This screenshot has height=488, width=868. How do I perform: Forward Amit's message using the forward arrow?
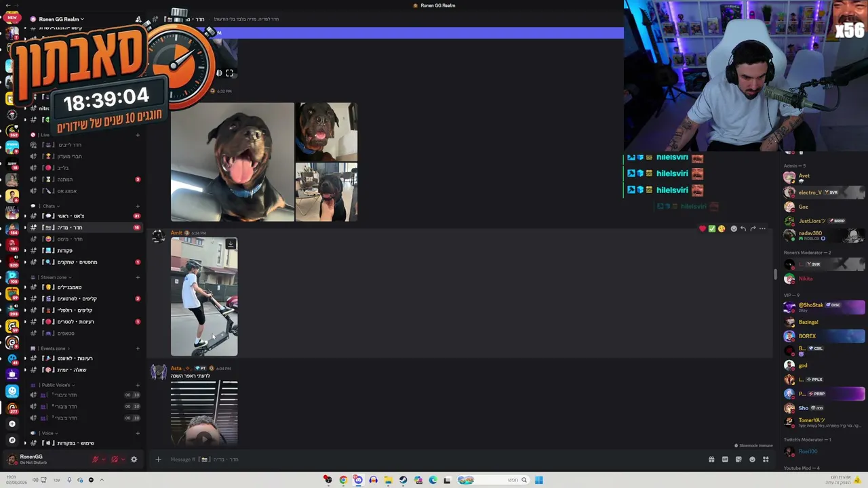point(753,228)
